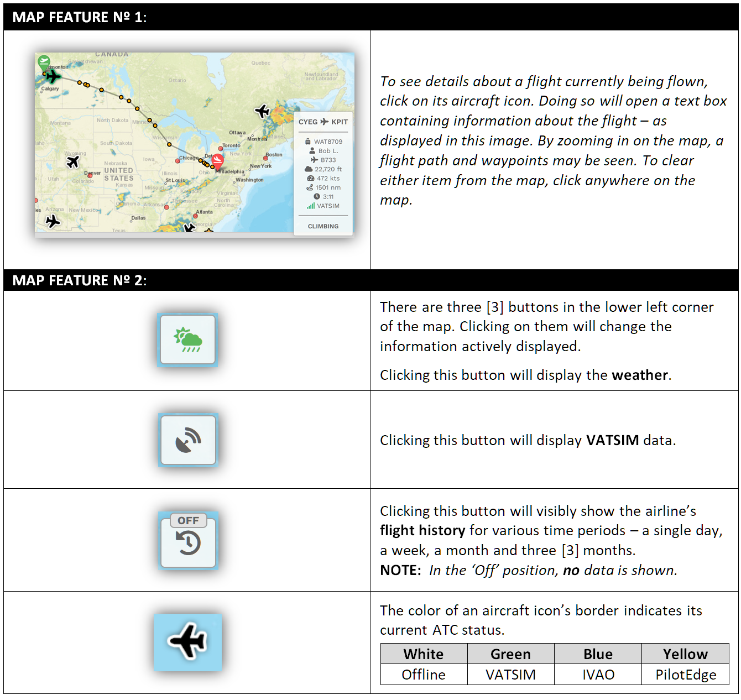741x700 pixels.
Task: Click the waypoint dot over Wisconsin
Action: click(x=169, y=144)
